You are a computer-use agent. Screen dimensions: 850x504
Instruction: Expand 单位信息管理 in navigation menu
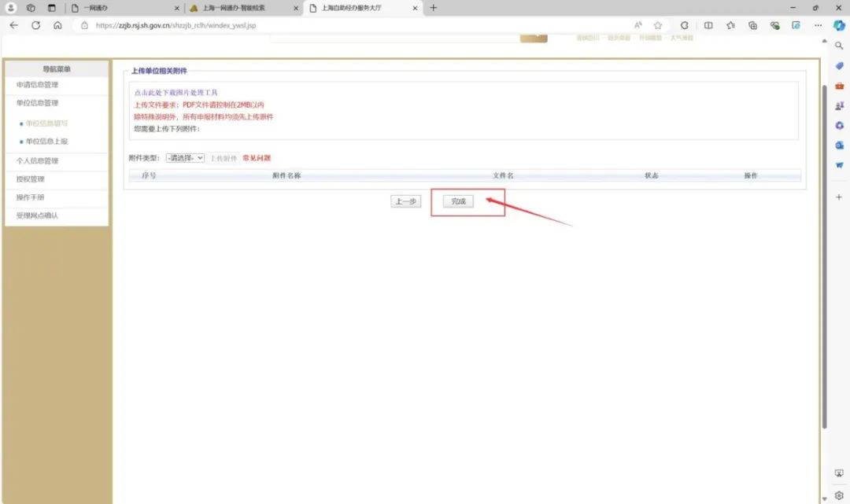[37, 103]
